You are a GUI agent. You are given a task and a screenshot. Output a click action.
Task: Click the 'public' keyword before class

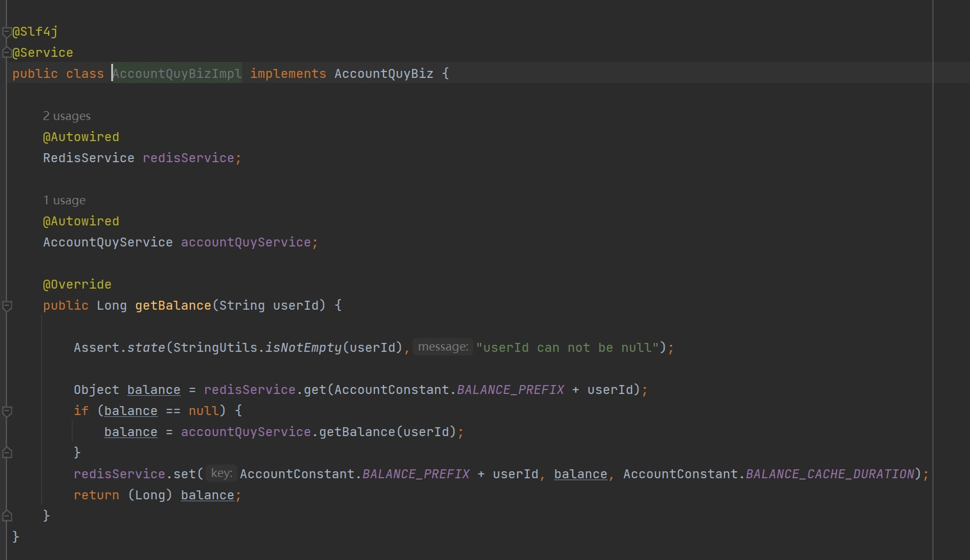click(35, 74)
